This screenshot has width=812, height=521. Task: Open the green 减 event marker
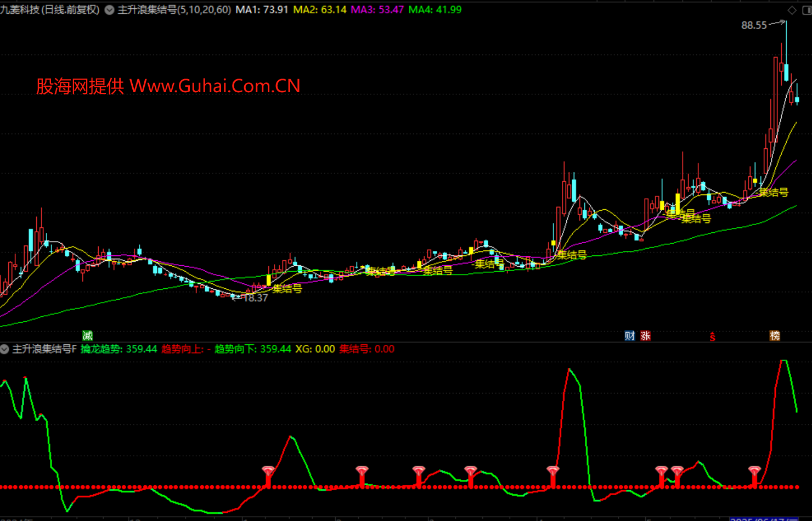pyautogui.click(x=87, y=335)
